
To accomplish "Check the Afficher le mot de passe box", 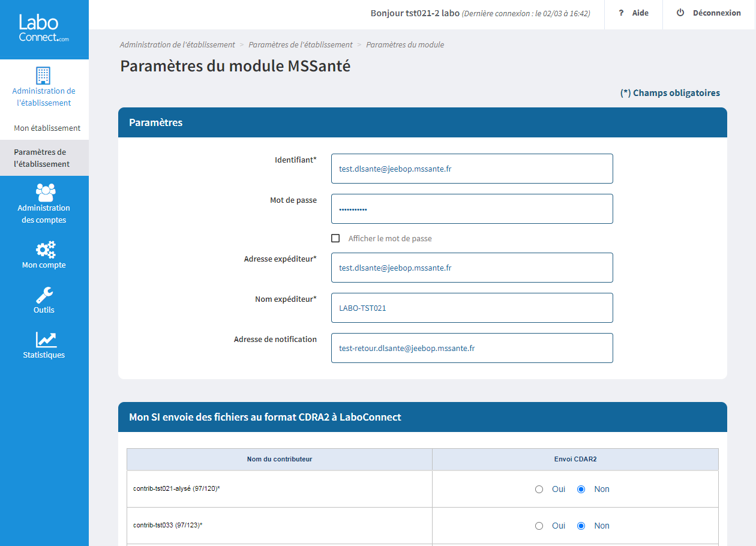I will [335, 238].
